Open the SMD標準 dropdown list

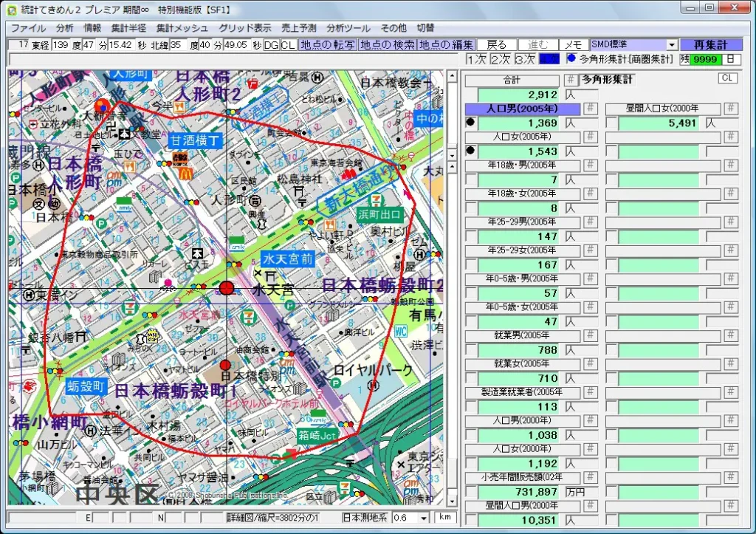[x=671, y=45]
